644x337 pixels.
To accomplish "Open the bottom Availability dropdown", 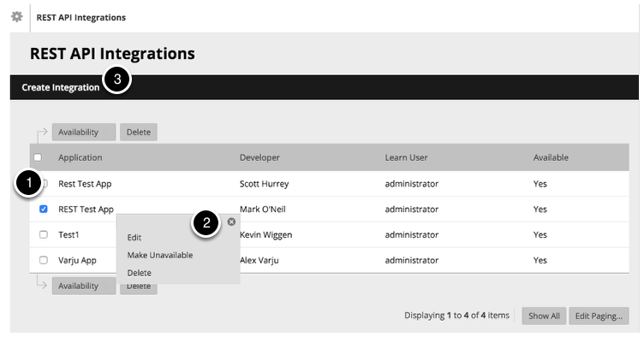I will [x=84, y=286].
